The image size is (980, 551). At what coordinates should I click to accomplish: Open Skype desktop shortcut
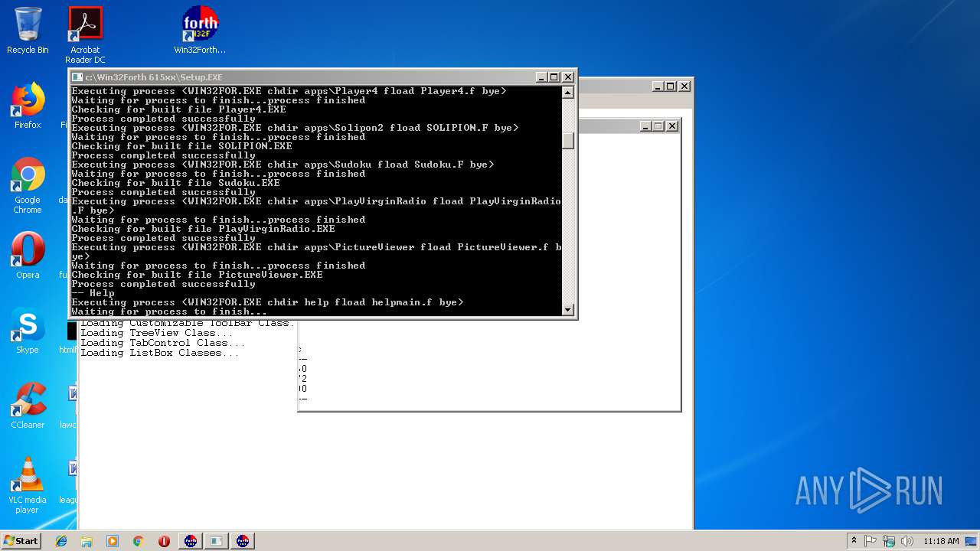click(x=28, y=331)
